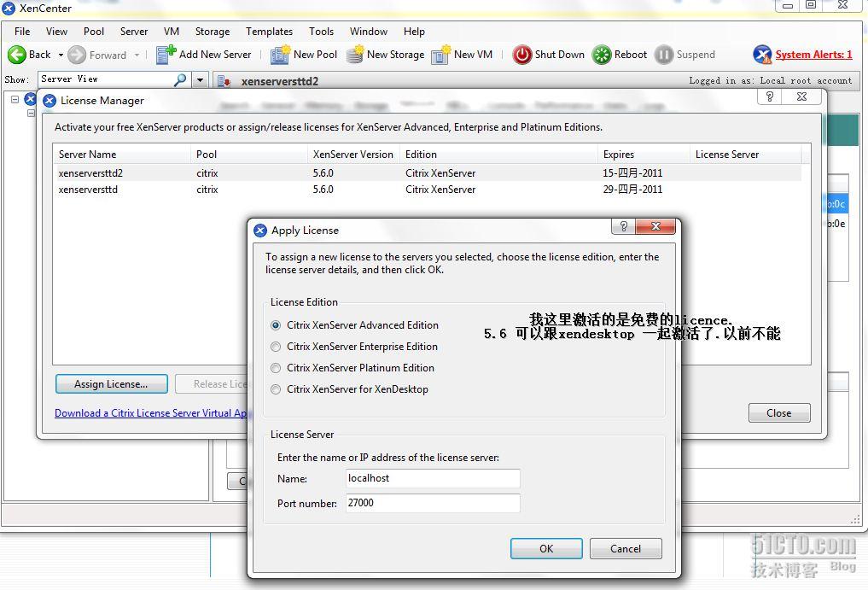The height and width of the screenshot is (590, 868).
Task: Click the Forward arrow icon
Action: click(77, 55)
